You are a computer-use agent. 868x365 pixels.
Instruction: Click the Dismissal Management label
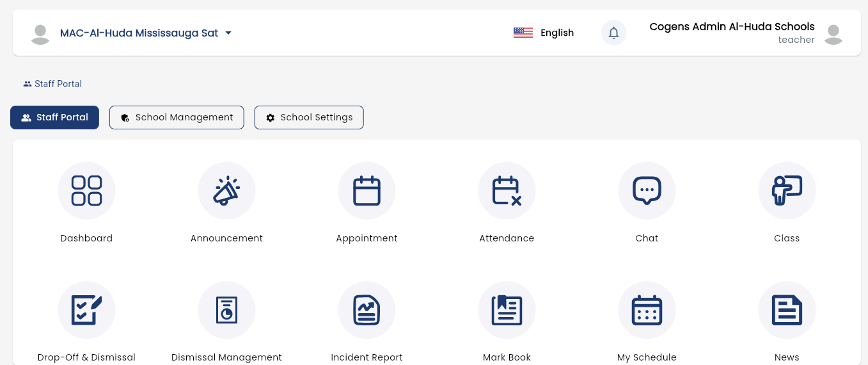(226, 357)
